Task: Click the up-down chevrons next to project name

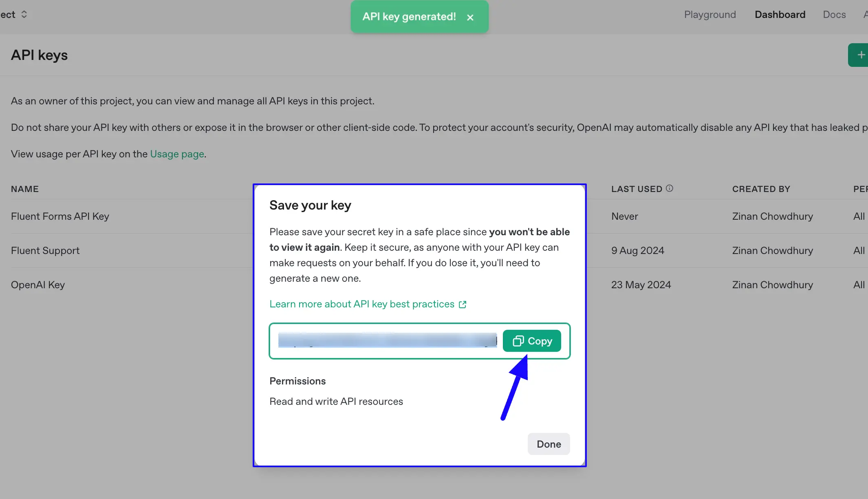Action: click(x=24, y=14)
